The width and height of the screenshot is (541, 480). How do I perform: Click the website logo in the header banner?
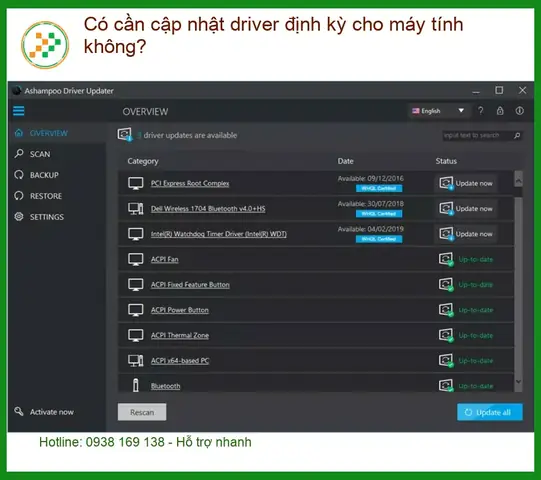point(45,45)
